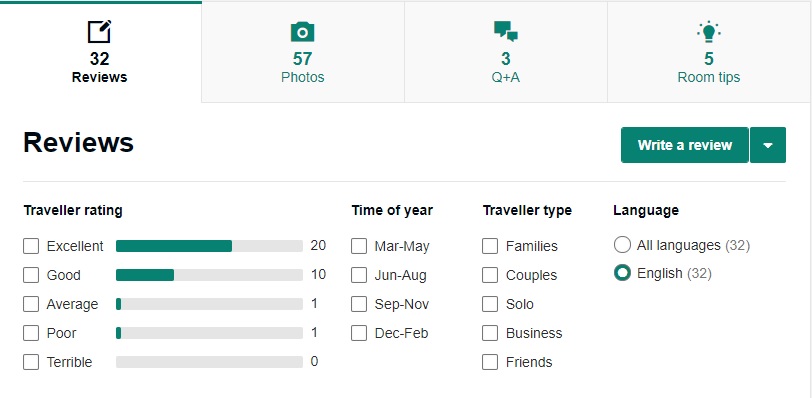Click the Write a review button
The height and width of the screenshot is (398, 812).
point(685,145)
